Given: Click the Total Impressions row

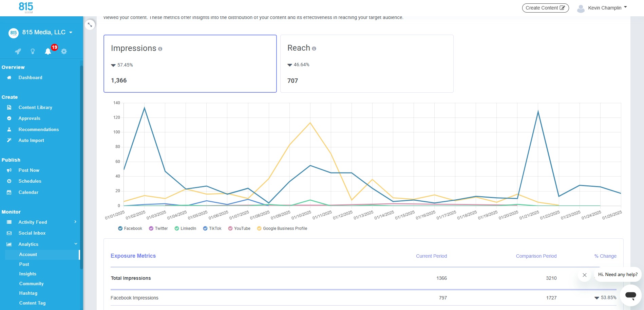Looking at the screenshot, I should coord(363,278).
